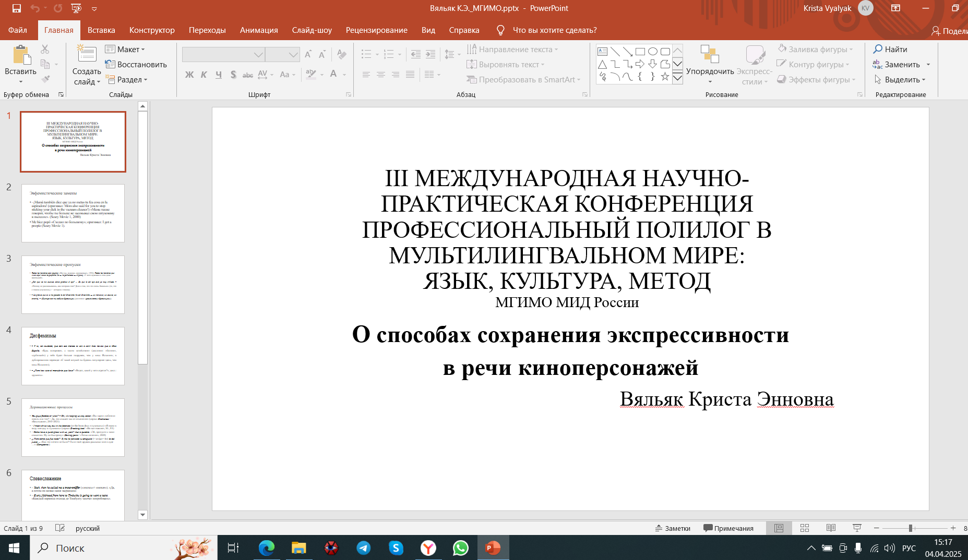Click zoom slider handle
This screenshot has width=968, height=560.
(x=911, y=528)
